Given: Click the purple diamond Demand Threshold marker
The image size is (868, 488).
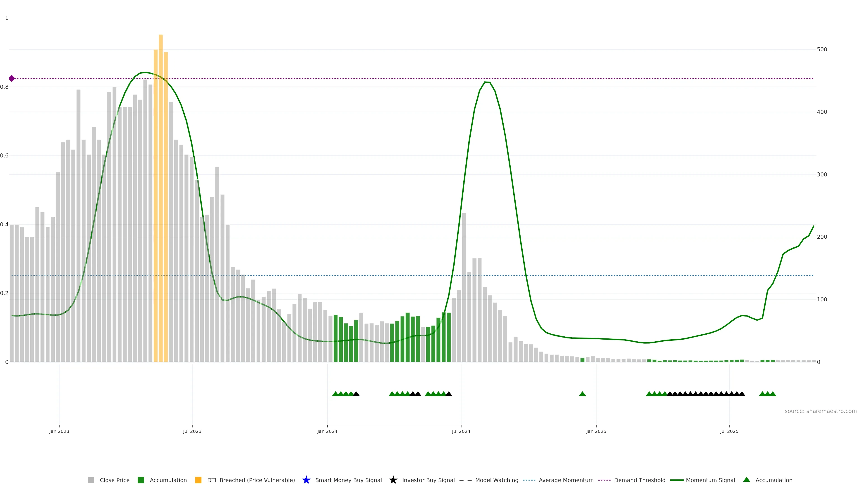Looking at the screenshot, I should 12,78.
